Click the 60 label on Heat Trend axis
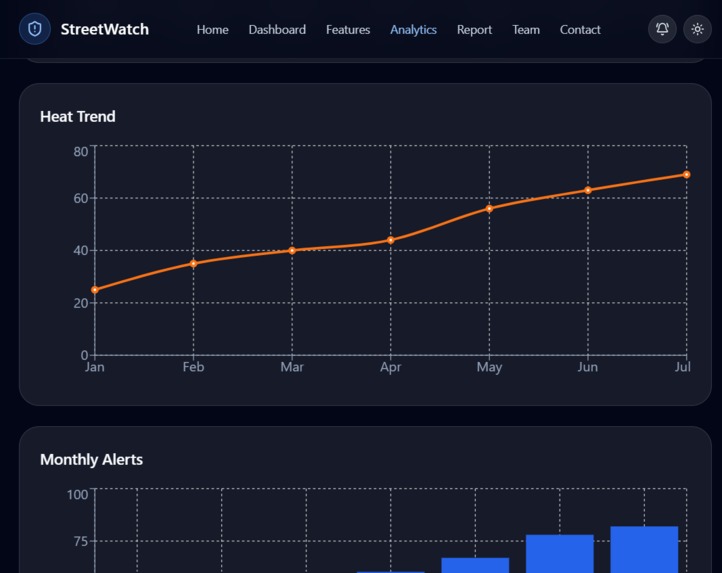Image resolution: width=722 pixels, height=573 pixels. (x=81, y=199)
